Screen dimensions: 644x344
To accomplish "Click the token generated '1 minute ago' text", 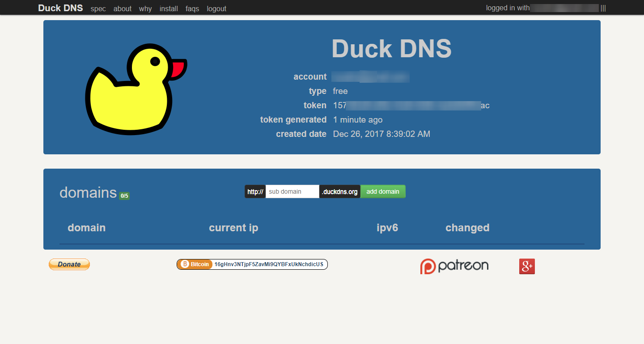I will pos(358,120).
